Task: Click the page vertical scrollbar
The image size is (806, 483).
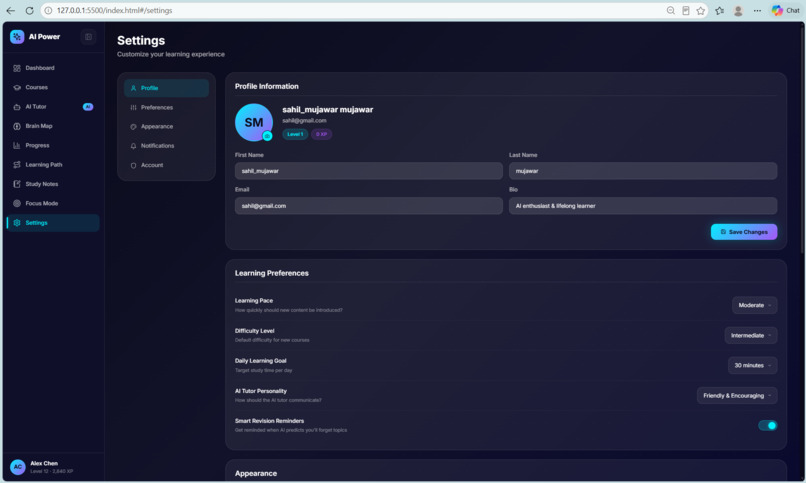Action: (803, 139)
